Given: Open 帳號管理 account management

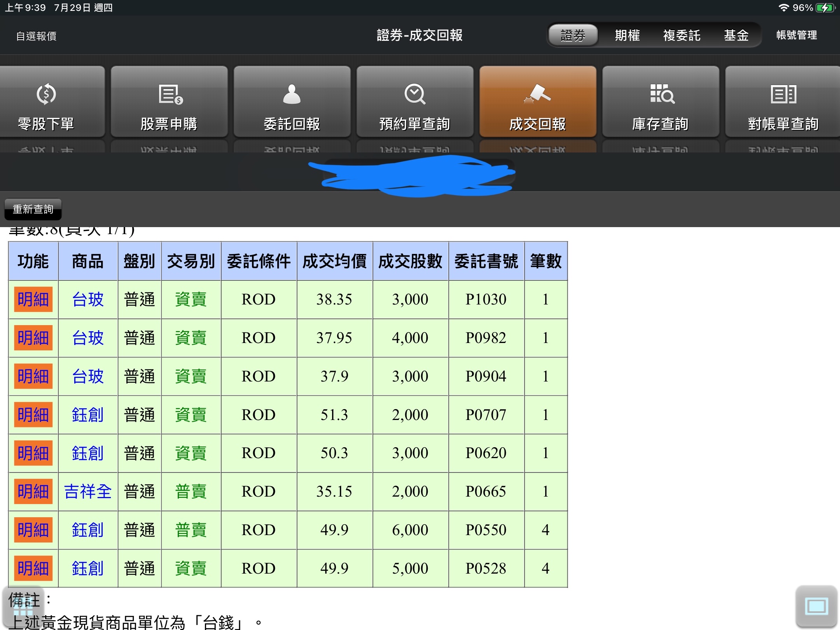Looking at the screenshot, I should pos(796,35).
